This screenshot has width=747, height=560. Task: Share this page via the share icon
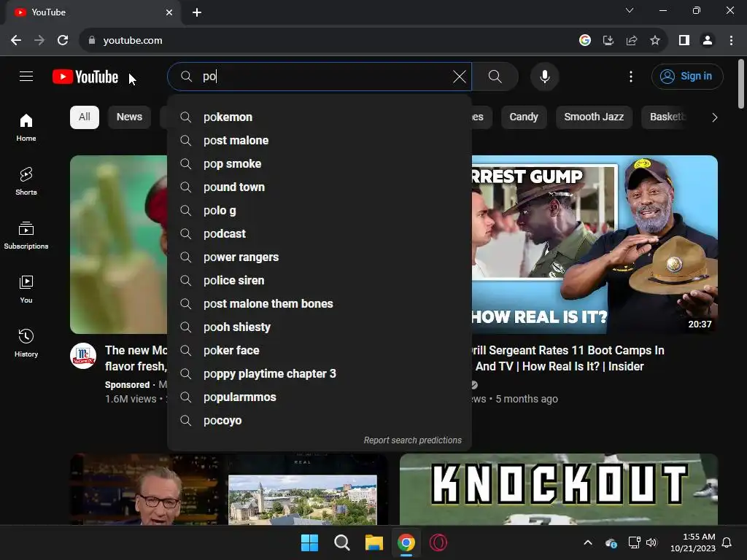632,41
